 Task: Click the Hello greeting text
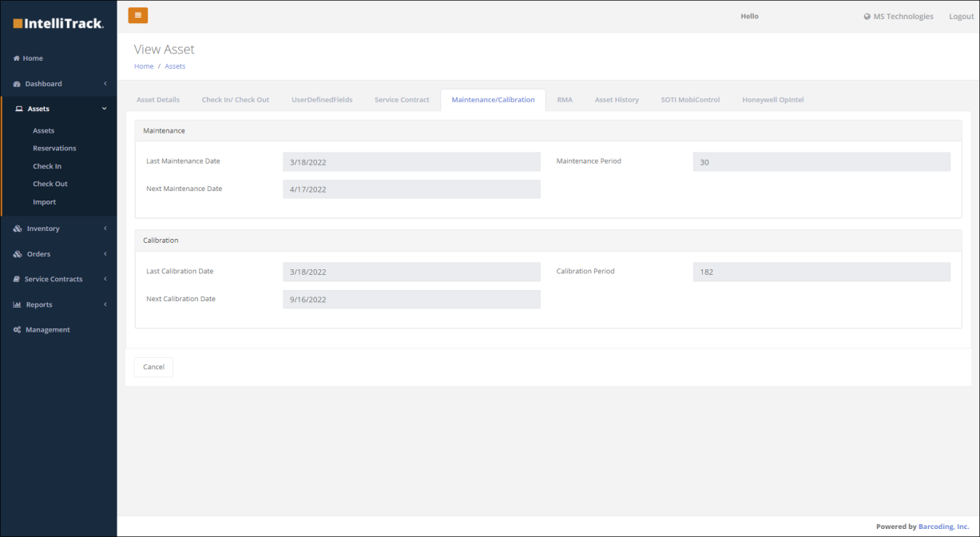(749, 17)
